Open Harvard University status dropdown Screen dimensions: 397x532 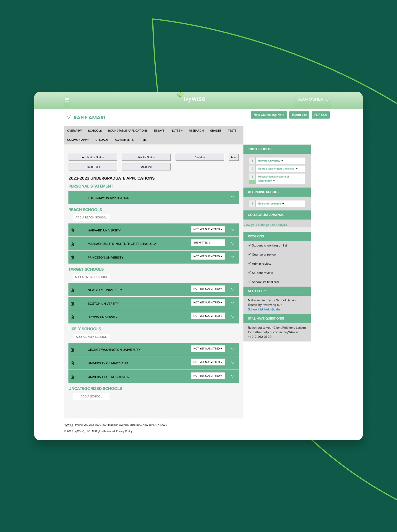[208, 229]
